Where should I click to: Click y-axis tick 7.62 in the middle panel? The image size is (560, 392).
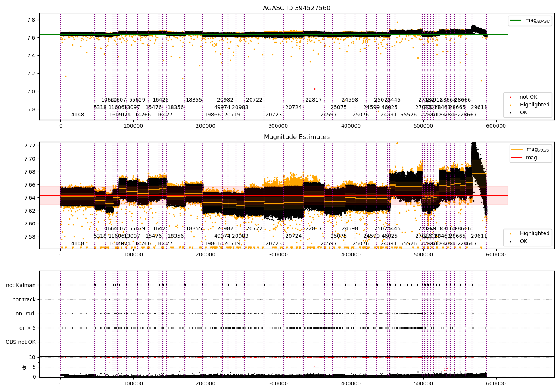click(30, 211)
